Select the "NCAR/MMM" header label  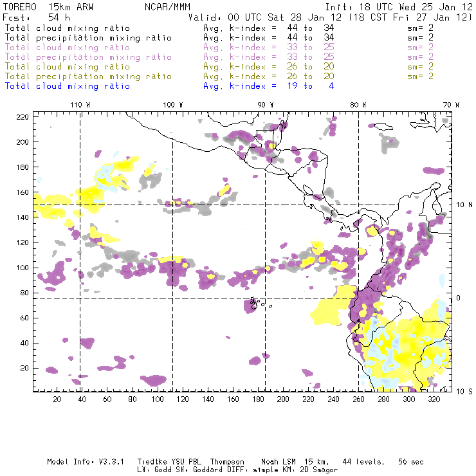(x=168, y=7)
